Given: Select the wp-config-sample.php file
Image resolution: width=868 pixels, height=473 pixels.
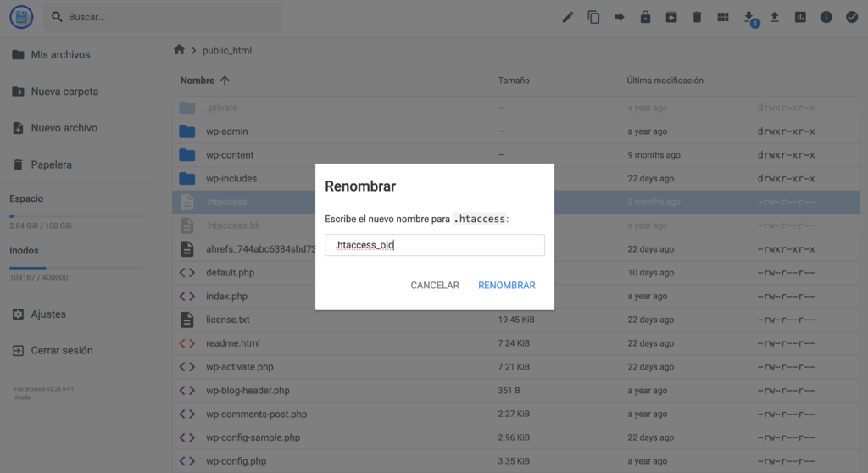Looking at the screenshot, I should pos(516,437).
